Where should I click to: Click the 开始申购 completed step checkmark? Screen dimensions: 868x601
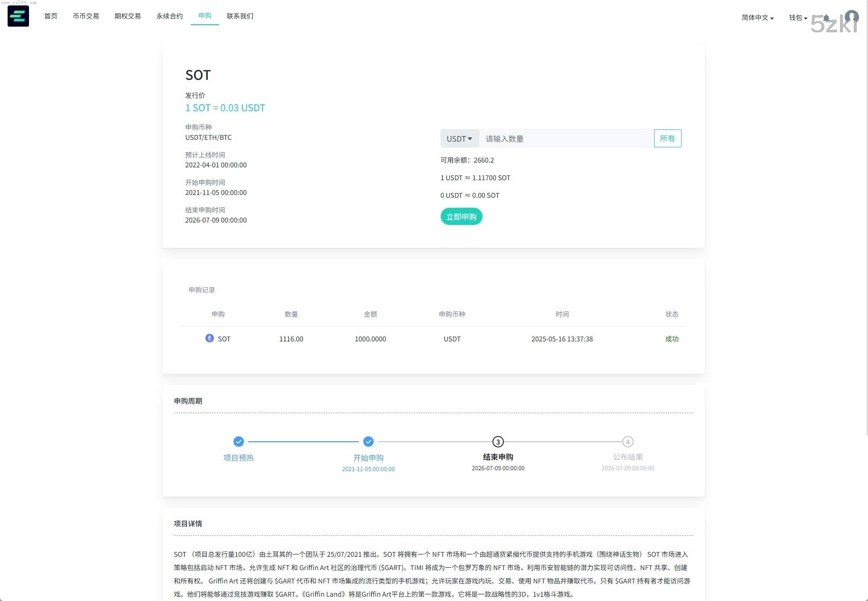coord(368,442)
